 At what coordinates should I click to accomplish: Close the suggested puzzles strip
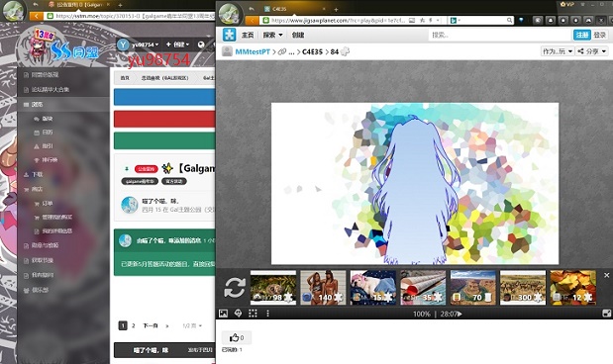click(606, 275)
